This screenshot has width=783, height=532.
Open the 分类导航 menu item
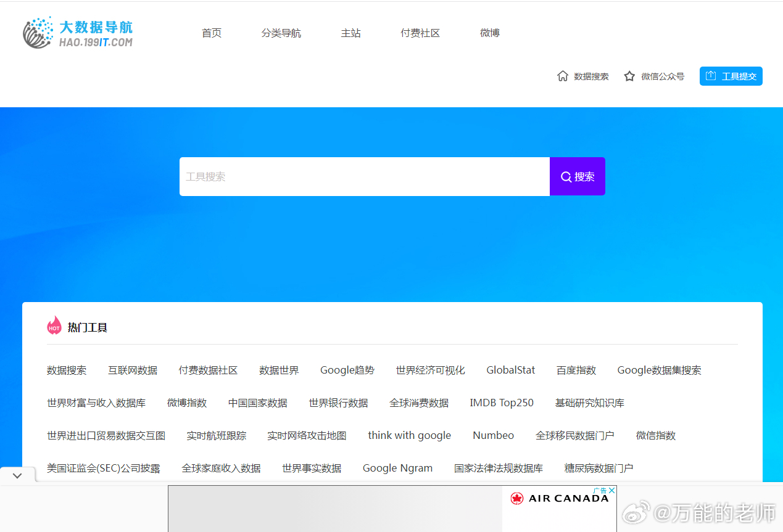(x=281, y=33)
